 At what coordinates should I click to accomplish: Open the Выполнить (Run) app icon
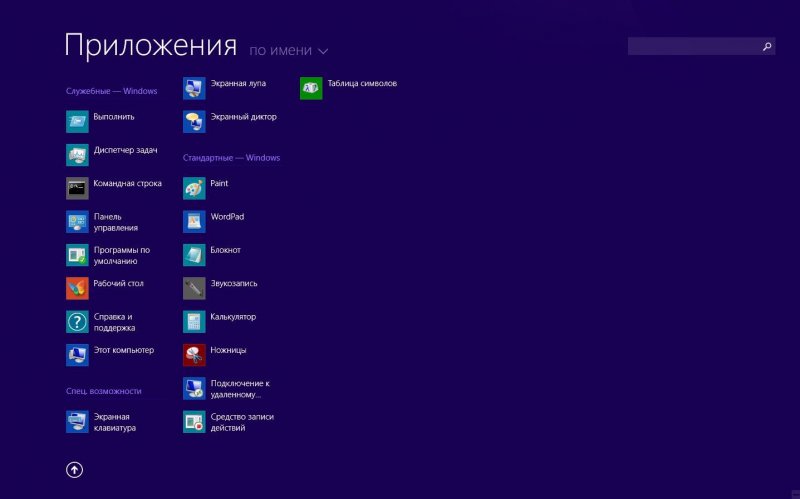pos(77,122)
